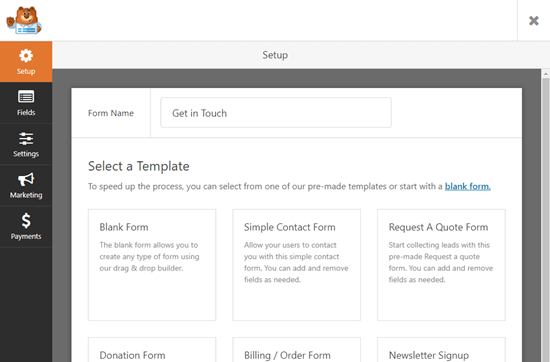This screenshot has width=550, height=362.
Task: Select the Blank Form template
Action: pyautogui.click(x=152, y=265)
